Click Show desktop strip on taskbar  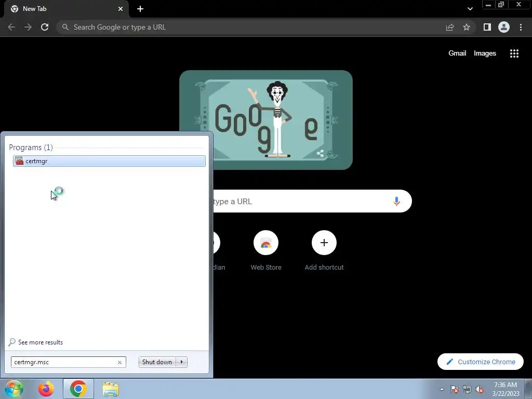click(x=528, y=389)
